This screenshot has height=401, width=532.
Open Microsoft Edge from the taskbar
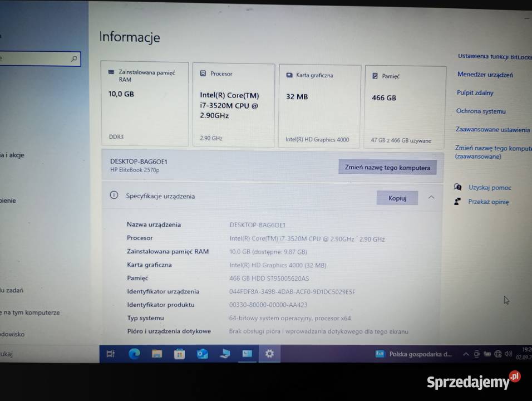pos(134,354)
